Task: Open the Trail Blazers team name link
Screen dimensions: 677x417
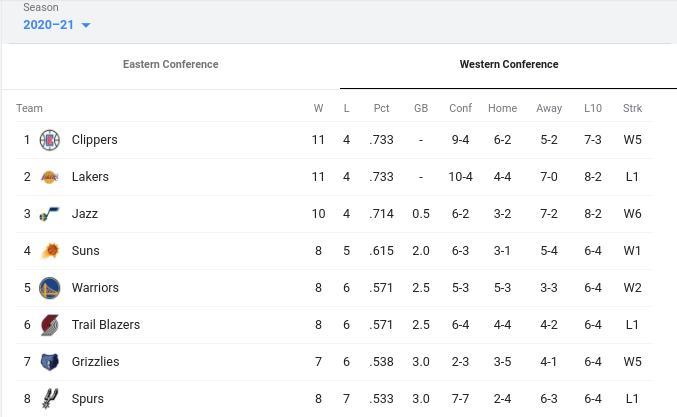Action: click(x=105, y=325)
